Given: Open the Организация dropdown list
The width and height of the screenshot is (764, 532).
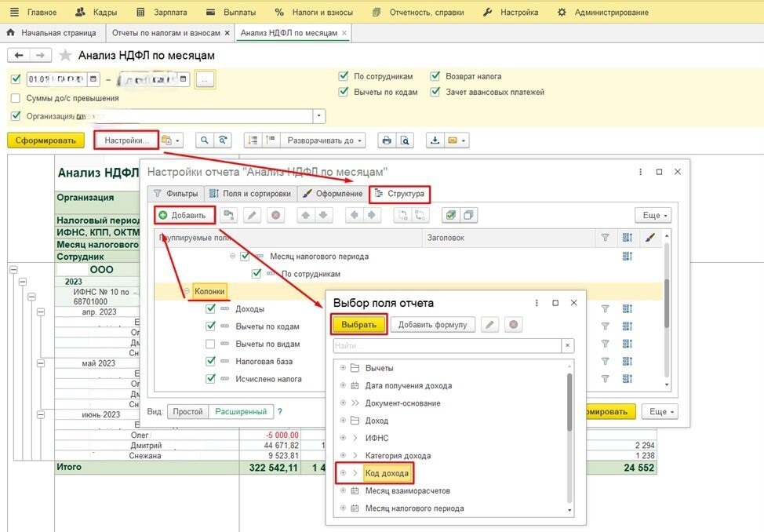Looking at the screenshot, I should pyautogui.click(x=319, y=116).
